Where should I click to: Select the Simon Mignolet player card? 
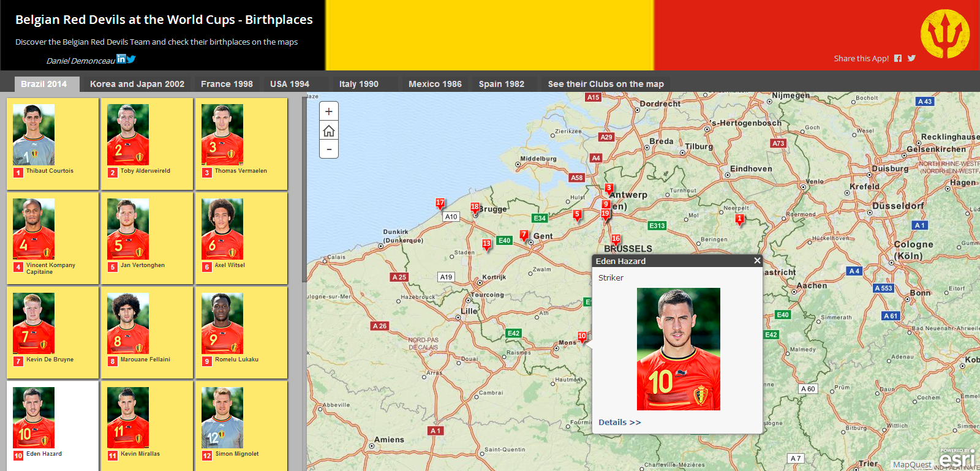241,426
